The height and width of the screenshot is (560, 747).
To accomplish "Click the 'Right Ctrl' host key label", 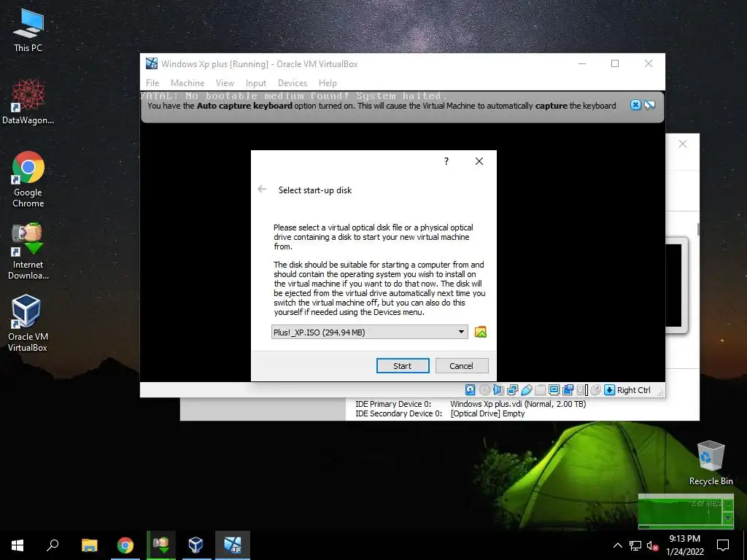I will pyautogui.click(x=634, y=390).
